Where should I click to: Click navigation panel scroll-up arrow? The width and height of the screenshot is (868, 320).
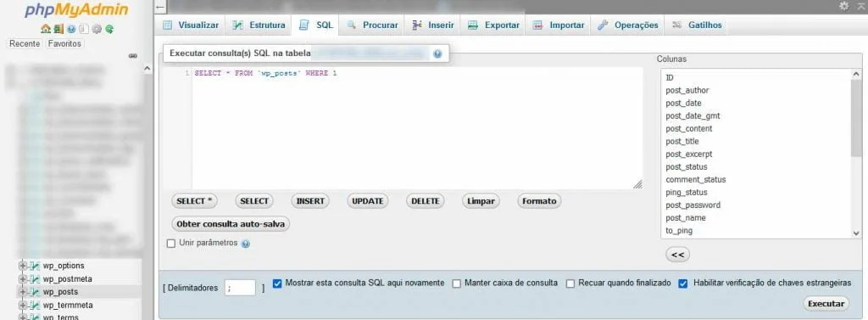click(147, 69)
